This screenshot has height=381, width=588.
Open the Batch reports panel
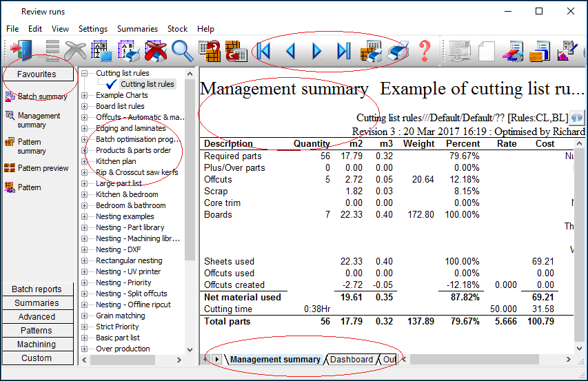pyautogui.click(x=38, y=289)
